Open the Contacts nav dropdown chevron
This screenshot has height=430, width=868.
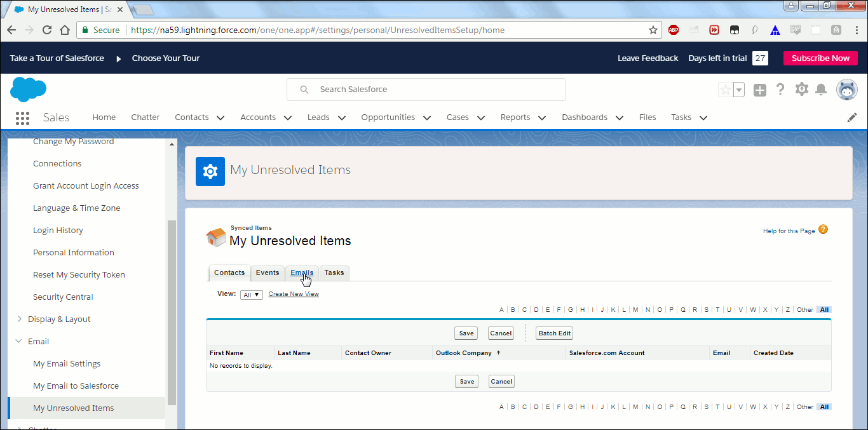click(220, 118)
